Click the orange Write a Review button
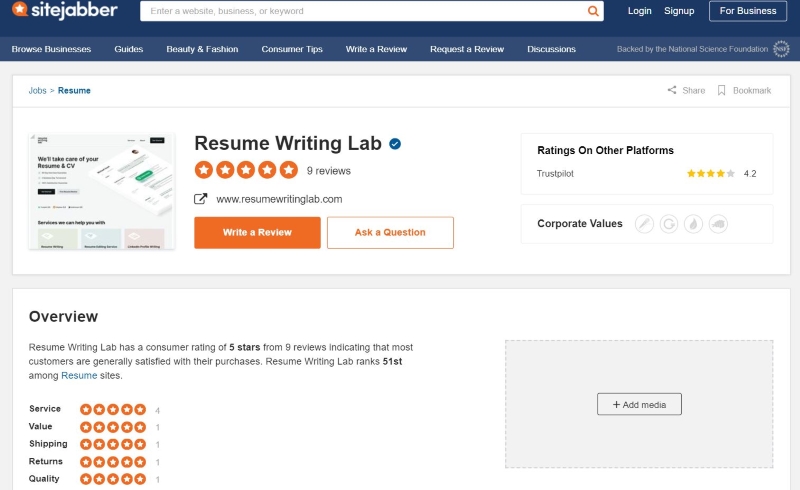800x490 pixels. [x=257, y=232]
